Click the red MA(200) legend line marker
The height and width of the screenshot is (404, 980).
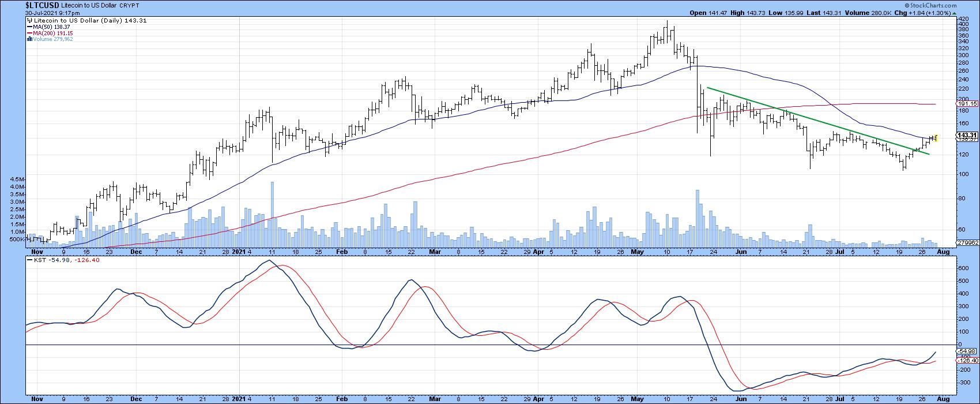[30, 33]
